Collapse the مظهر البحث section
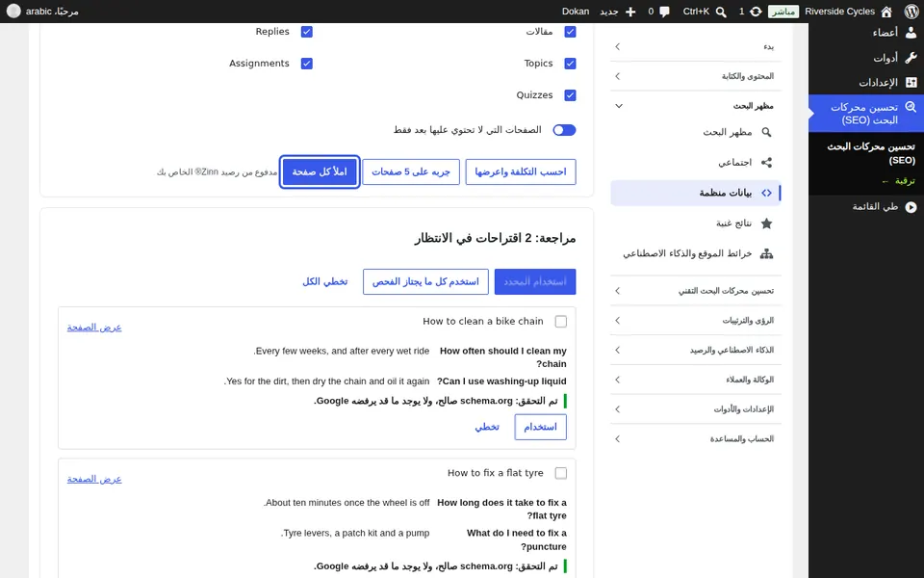The height and width of the screenshot is (578, 924). tap(695, 106)
